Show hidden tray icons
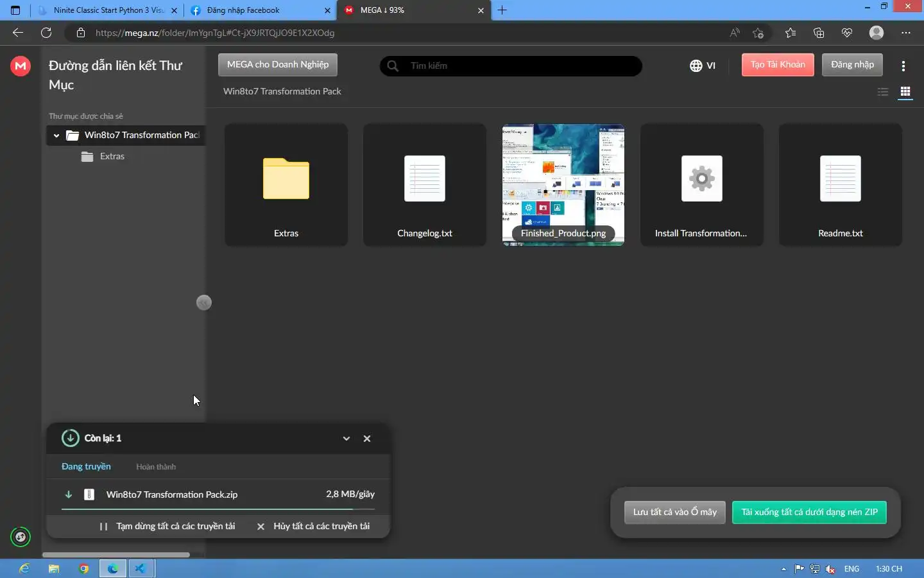Viewport: 924px width, 578px height. 783,569
